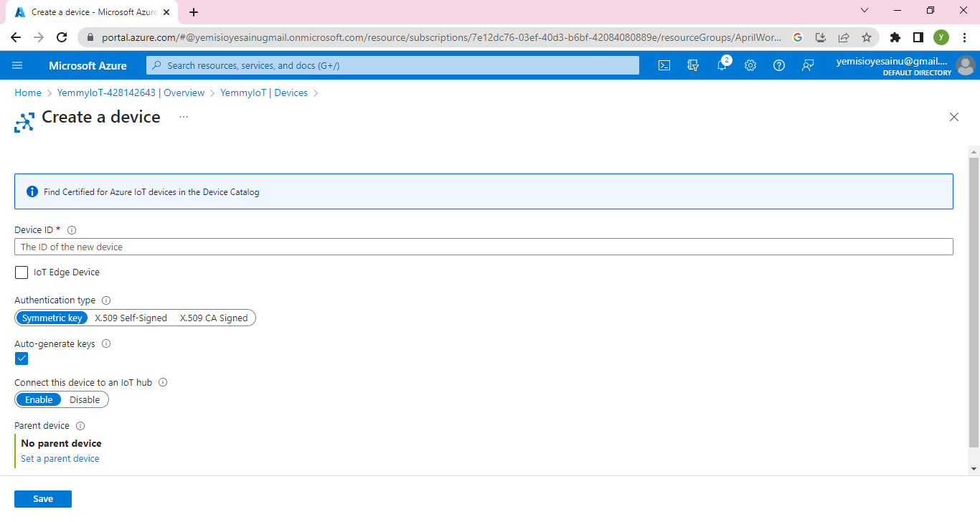Screen dimensions: 980x522
Task: Click the Authentication type info icon
Action: pyautogui.click(x=106, y=300)
